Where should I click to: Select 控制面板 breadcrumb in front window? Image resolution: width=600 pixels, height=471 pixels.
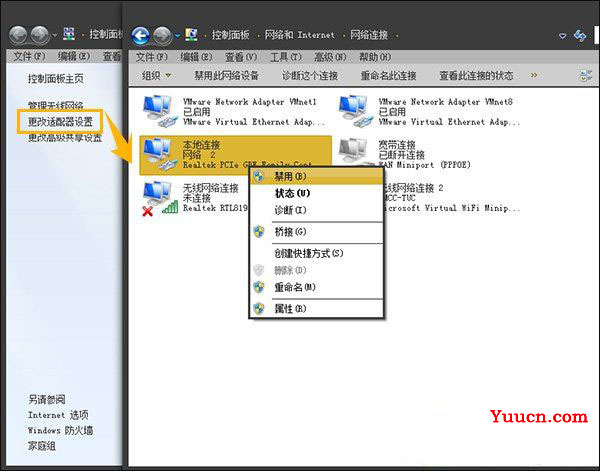tap(231, 35)
